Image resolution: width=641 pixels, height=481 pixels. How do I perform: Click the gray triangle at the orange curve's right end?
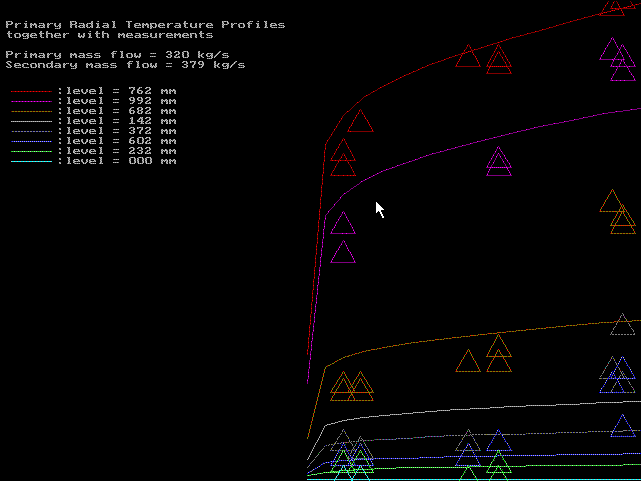pos(622,325)
